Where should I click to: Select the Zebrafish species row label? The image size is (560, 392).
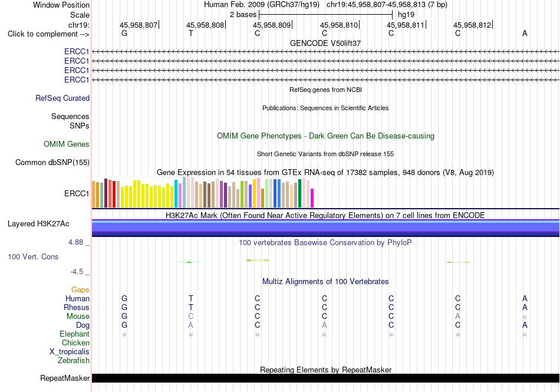tap(74, 361)
